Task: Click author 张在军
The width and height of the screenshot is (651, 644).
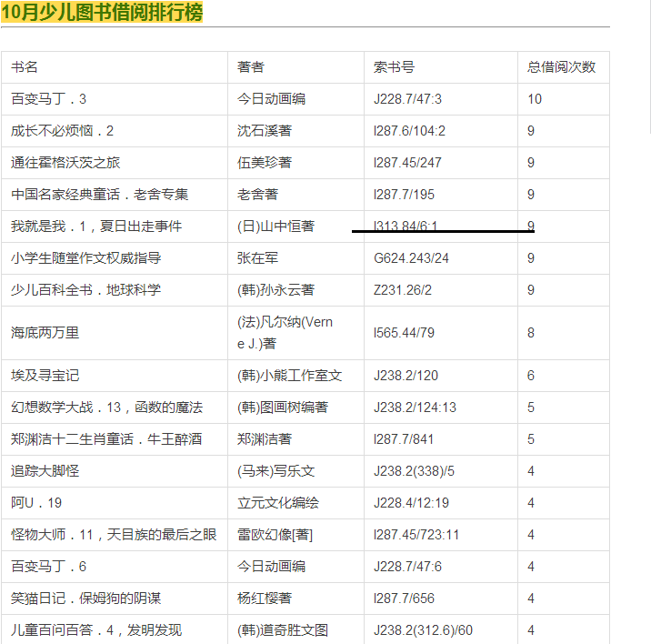Action: pyautogui.click(x=258, y=258)
